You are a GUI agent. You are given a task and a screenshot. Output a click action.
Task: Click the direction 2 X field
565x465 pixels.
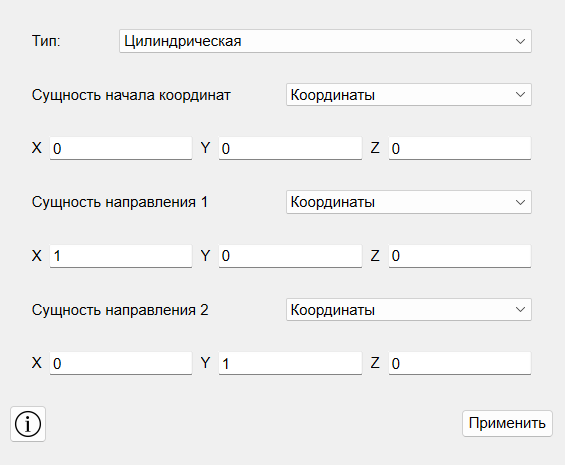(121, 363)
